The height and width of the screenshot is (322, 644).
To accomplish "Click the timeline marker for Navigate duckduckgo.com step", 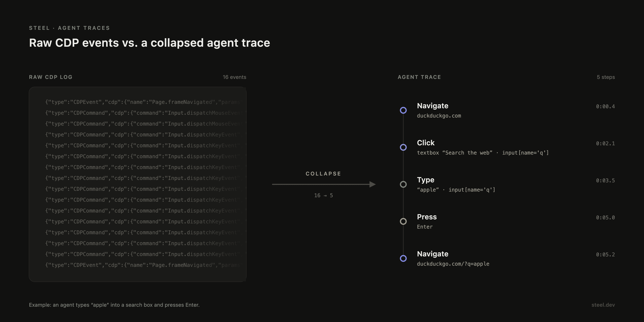I will [403, 110].
